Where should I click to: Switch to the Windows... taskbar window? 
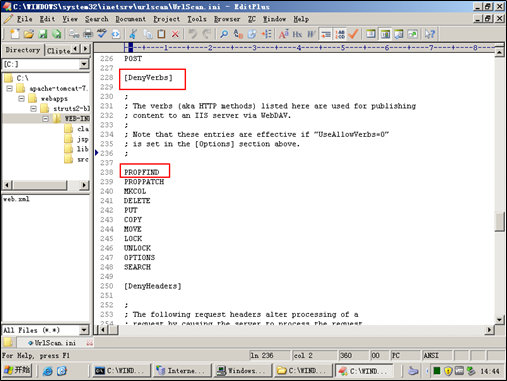point(242,371)
